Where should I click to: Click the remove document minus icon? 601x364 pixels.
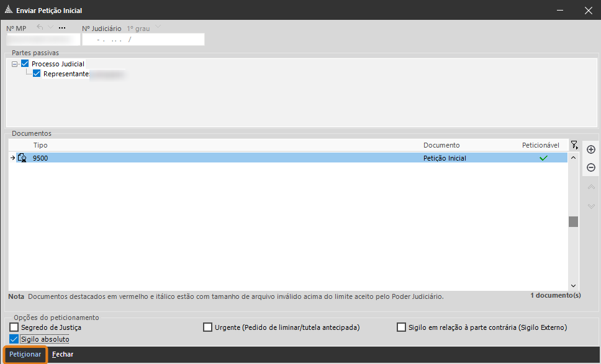(591, 167)
